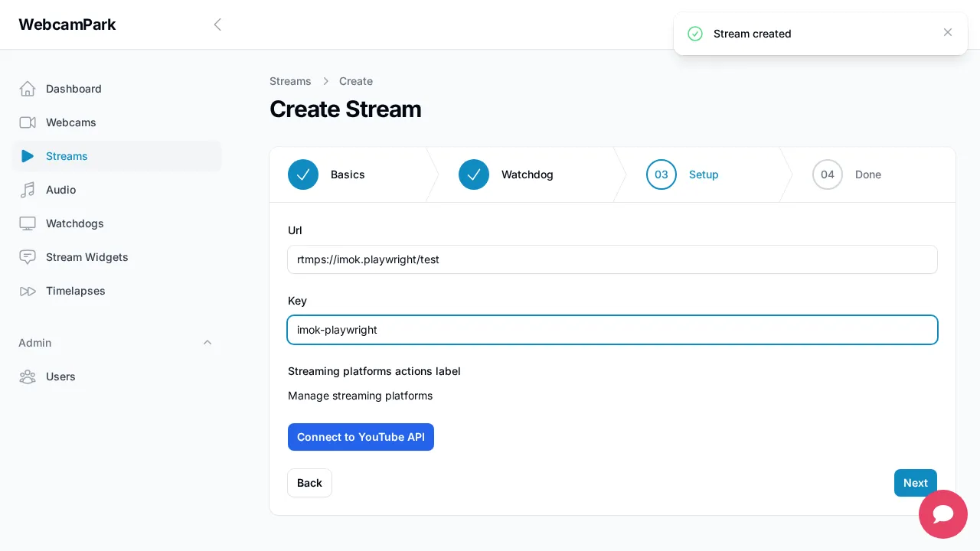The height and width of the screenshot is (551, 980).
Task: Dismiss the Stream created notification
Action: click(x=948, y=32)
